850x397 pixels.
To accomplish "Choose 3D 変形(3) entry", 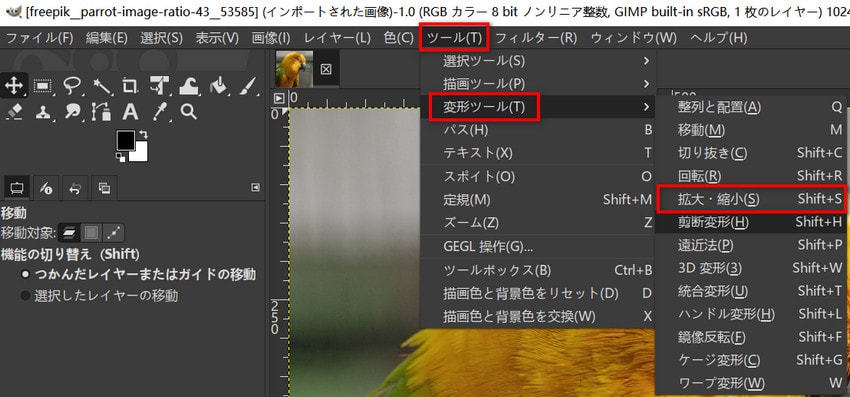I will click(x=751, y=268).
